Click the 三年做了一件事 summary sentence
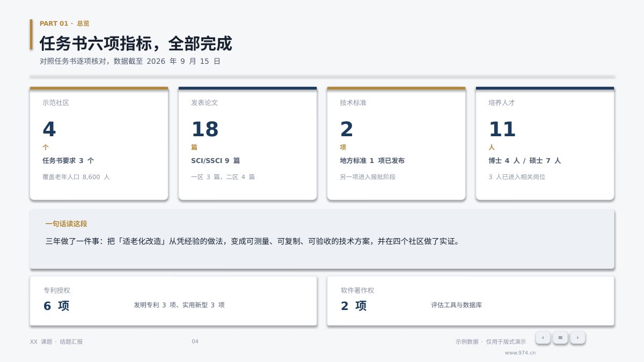 coord(252,241)
